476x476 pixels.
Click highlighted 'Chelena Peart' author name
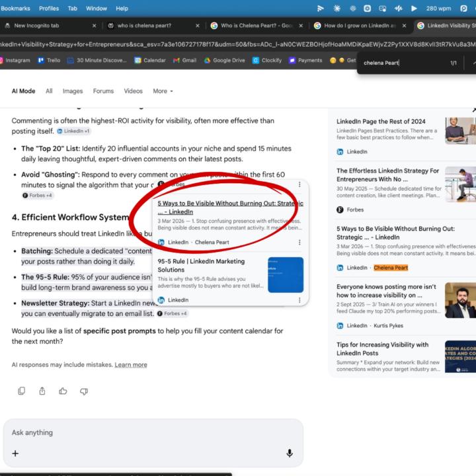(x=391, y=268)
